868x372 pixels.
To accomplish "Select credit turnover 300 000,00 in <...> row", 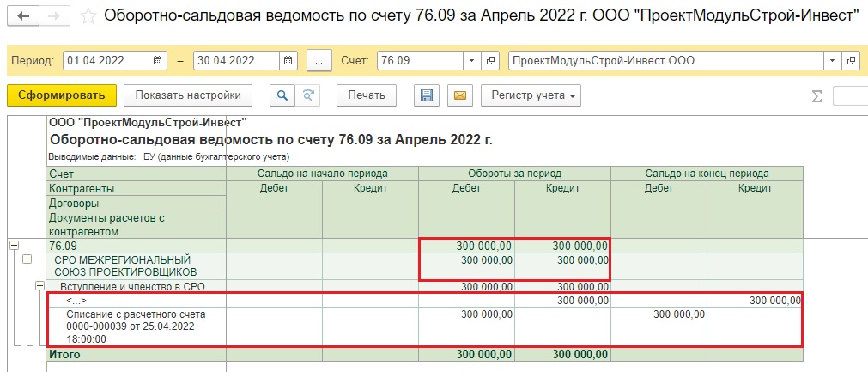I will (562, 301).
